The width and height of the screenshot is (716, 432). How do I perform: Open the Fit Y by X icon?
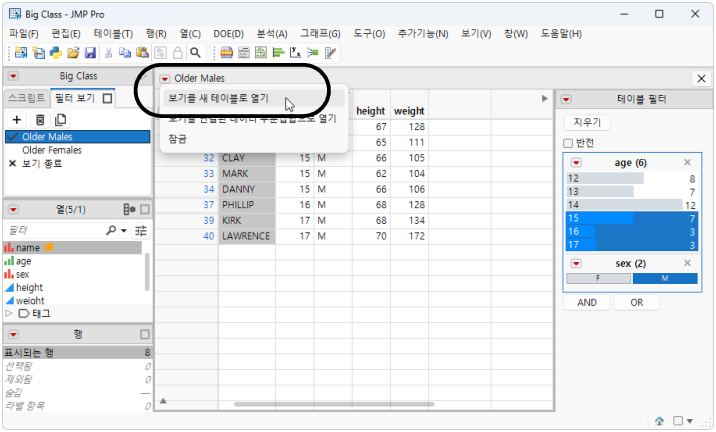click(295, 53)
